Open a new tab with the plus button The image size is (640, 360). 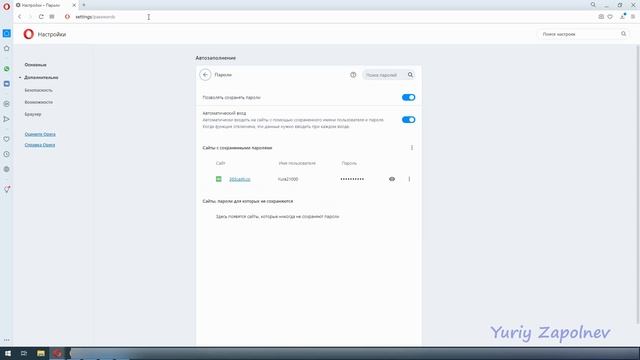(84, 5)
